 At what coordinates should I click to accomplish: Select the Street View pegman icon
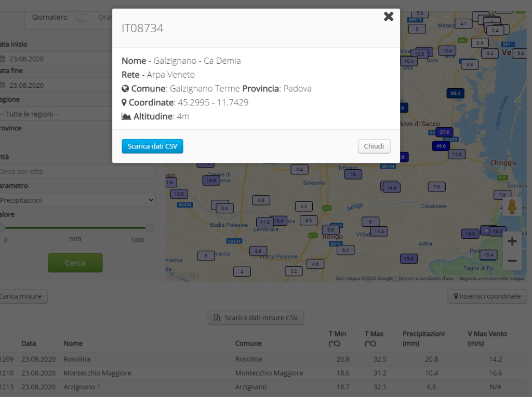pos(512,207)
